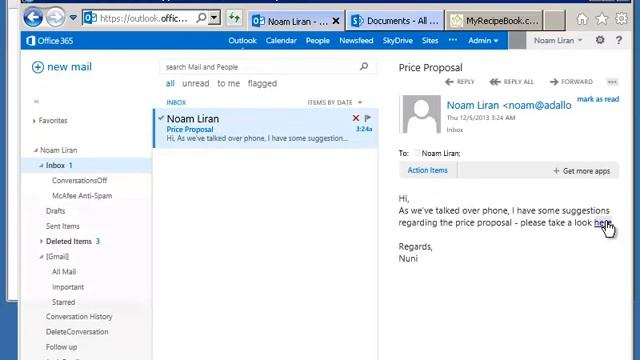Image resolution: width=640 pixels, height=360 pixels.
Task: Click the mark as read link
Action: click(598, 99)
